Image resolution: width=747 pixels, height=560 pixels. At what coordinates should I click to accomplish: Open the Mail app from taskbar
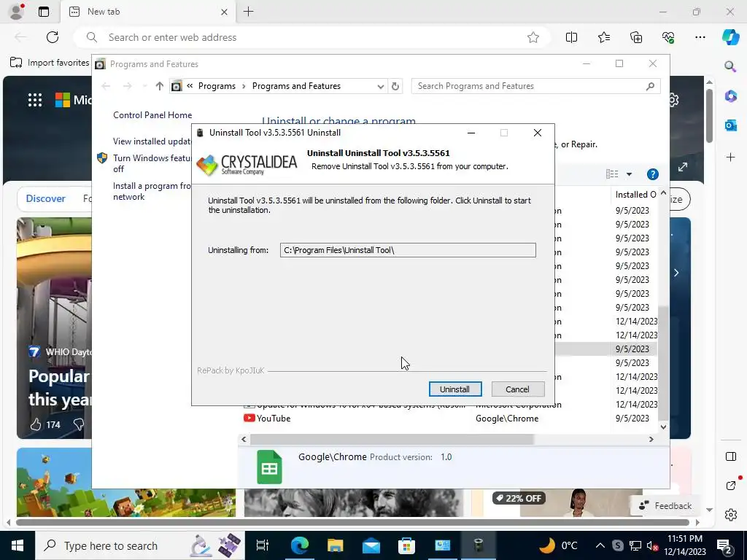point(371,545)
